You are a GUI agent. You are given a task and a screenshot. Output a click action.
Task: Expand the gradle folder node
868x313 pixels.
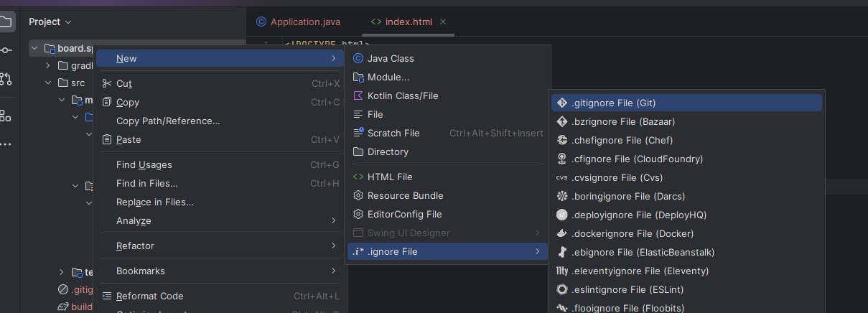tap(48, 65)
